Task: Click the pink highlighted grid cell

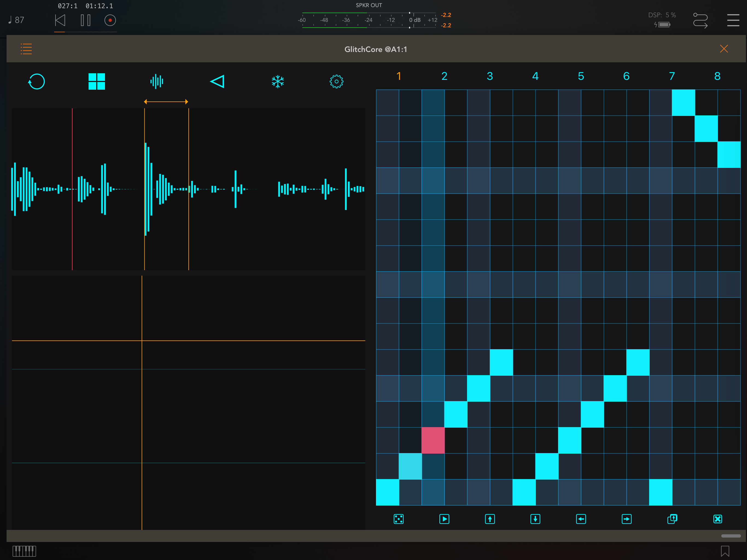Action: tap(433, 440)
